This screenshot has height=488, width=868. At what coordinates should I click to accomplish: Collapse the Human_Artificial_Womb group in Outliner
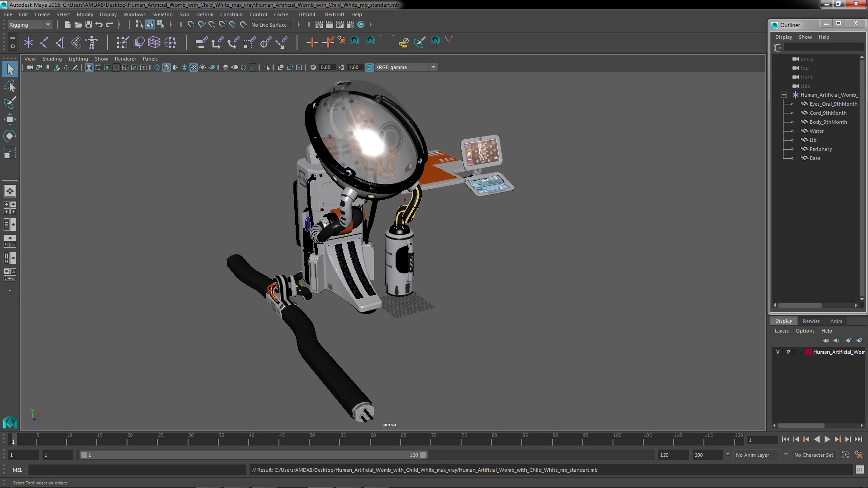point(784,95)
